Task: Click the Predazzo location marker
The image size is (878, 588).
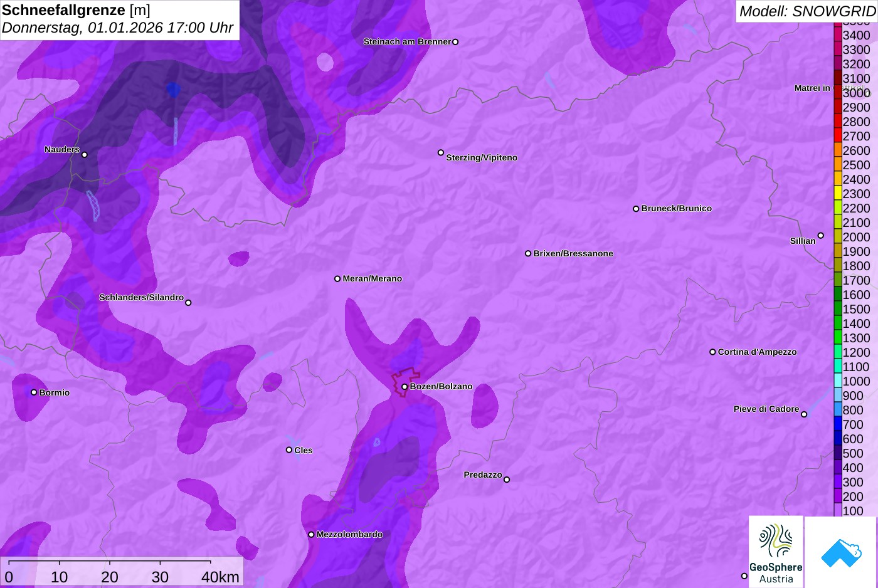Action: (507, 480)
